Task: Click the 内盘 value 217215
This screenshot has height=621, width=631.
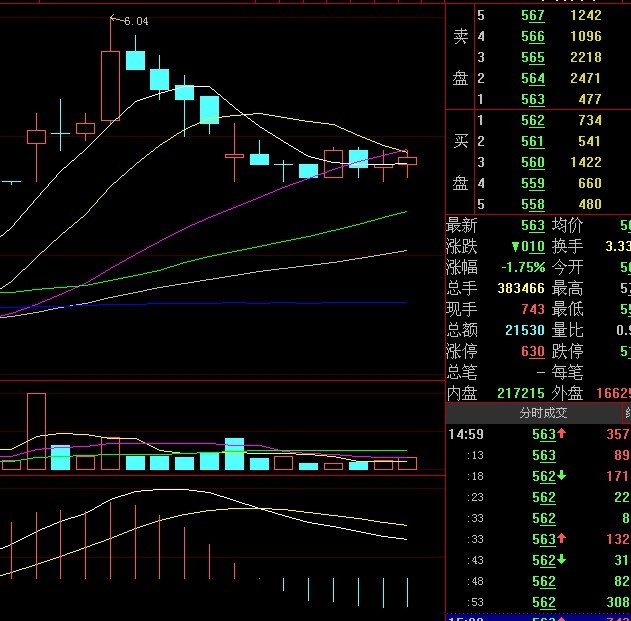Action: pos(521,393)
